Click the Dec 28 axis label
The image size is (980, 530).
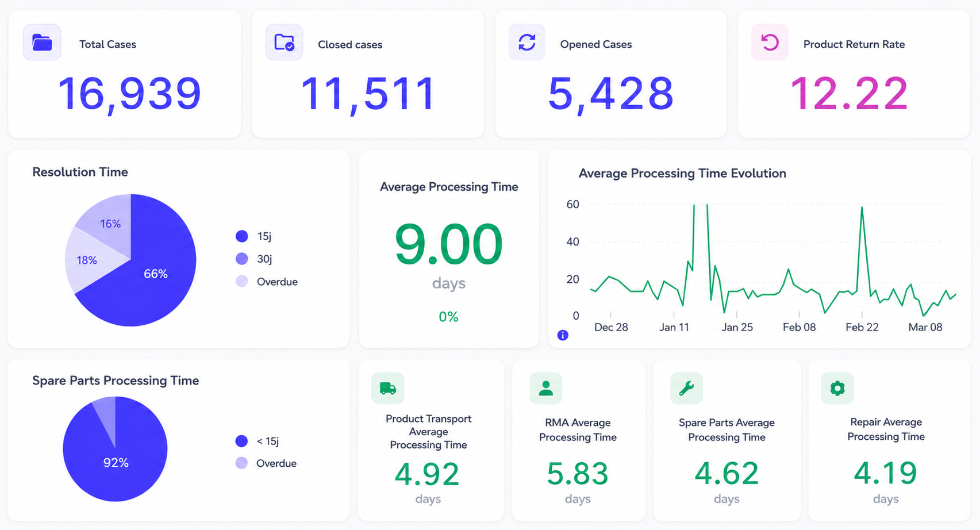click(x=611, y=327)
